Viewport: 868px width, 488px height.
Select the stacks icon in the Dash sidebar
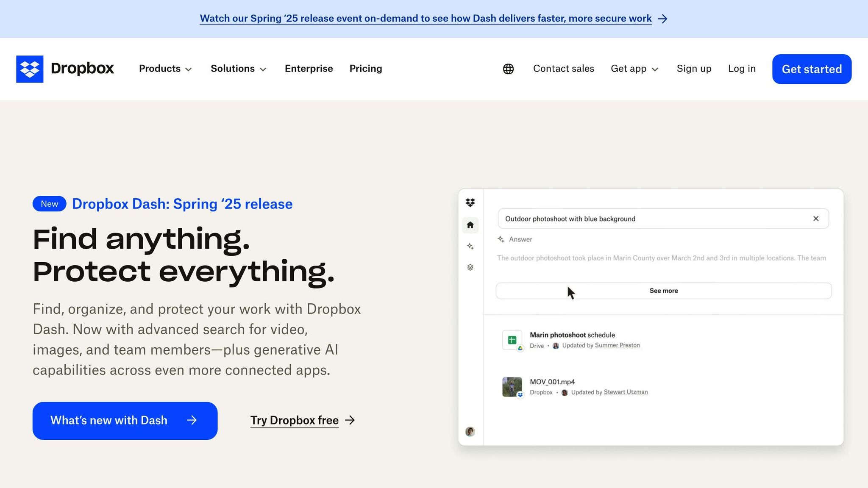(x=470, y=267)
